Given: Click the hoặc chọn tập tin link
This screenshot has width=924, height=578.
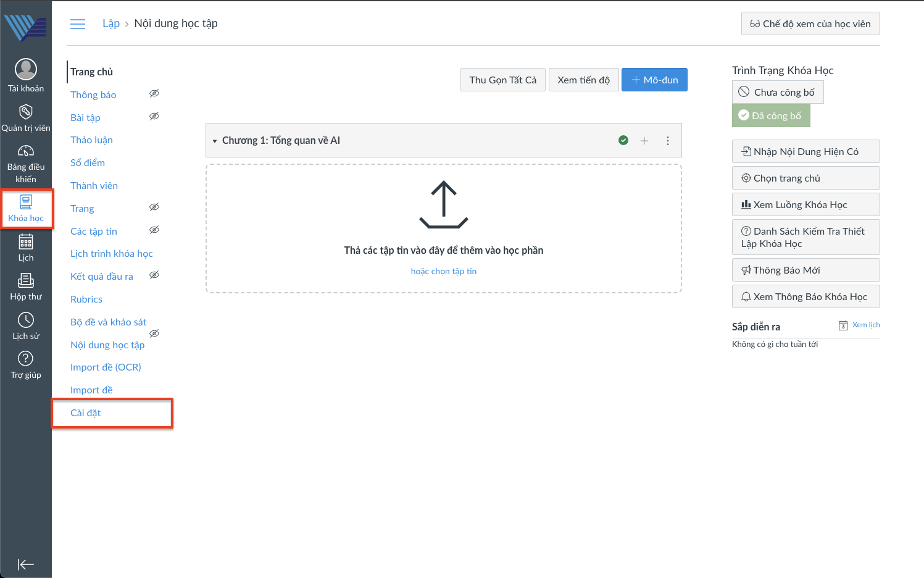Looking at the screenshot, I should click(444, 272).
